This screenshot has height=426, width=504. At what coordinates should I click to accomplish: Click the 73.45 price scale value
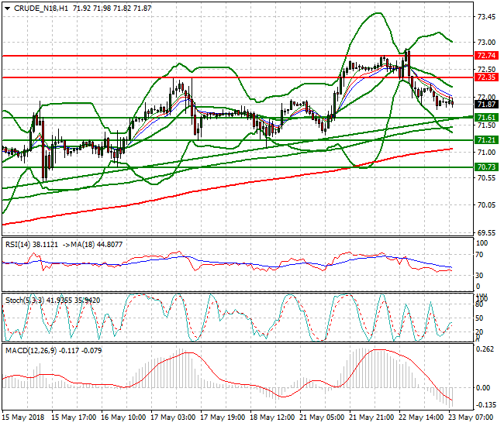(486, 17)
